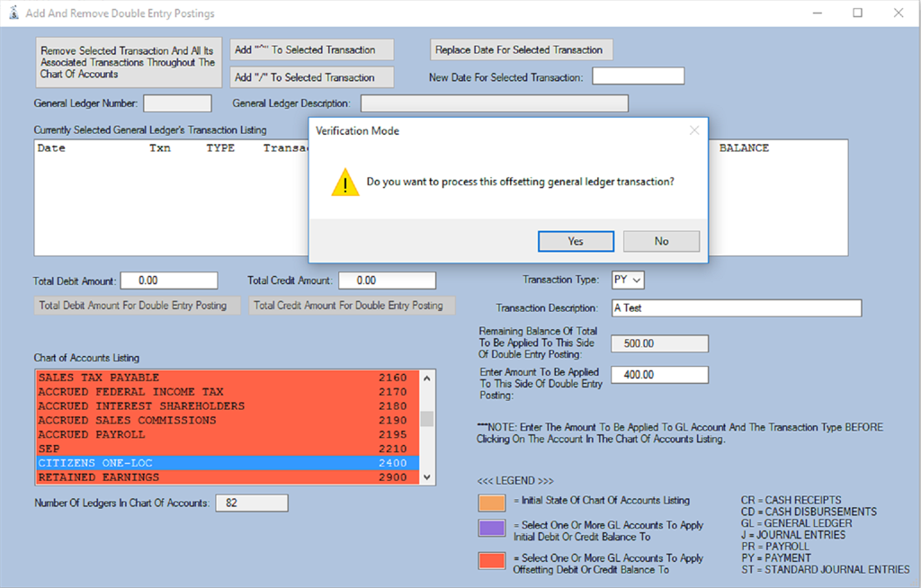
Task: Click Add "/" To Selected Transaction button
Action: click(x=312, y=77)
